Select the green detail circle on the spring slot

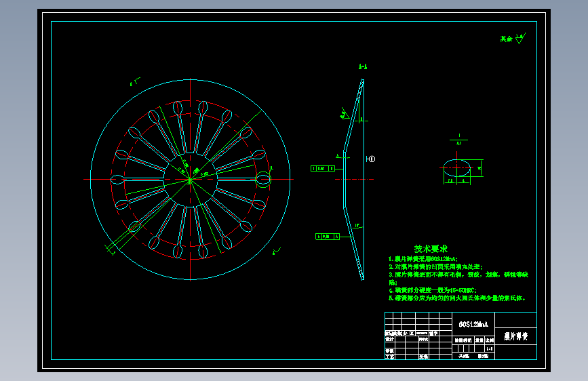tap(263, 180)
